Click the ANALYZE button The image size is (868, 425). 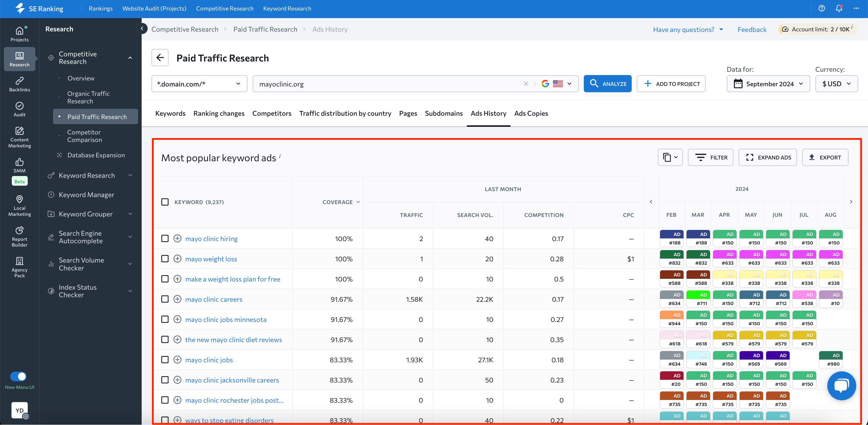pyautogui.click(x=607, y=83)
